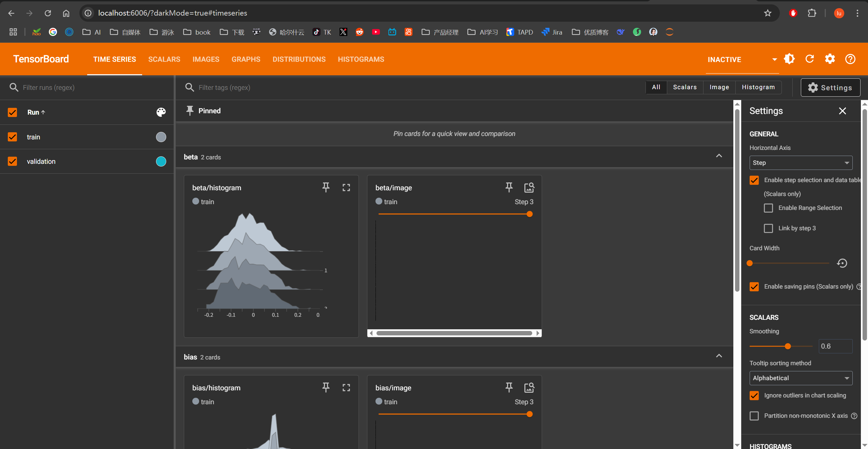868x449 pixels.
Task: Switch to the SCALARS tab
Action: click(x=164, y=59)
